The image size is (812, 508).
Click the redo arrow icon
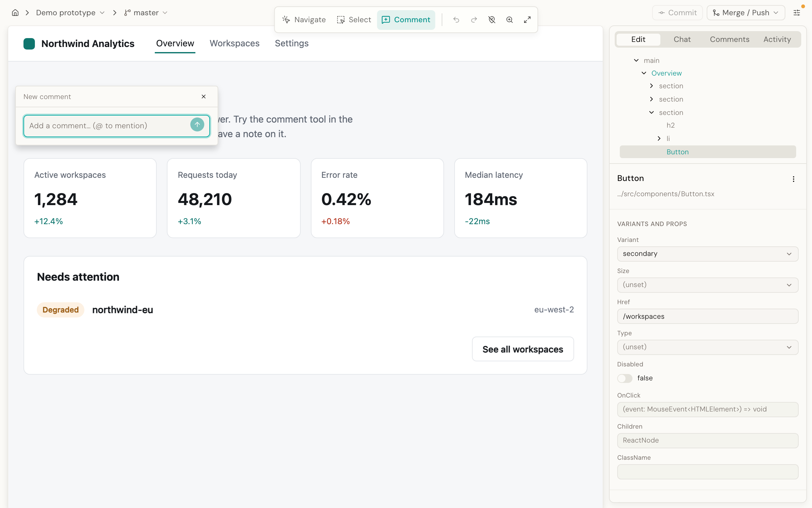[x=474, y=20]
